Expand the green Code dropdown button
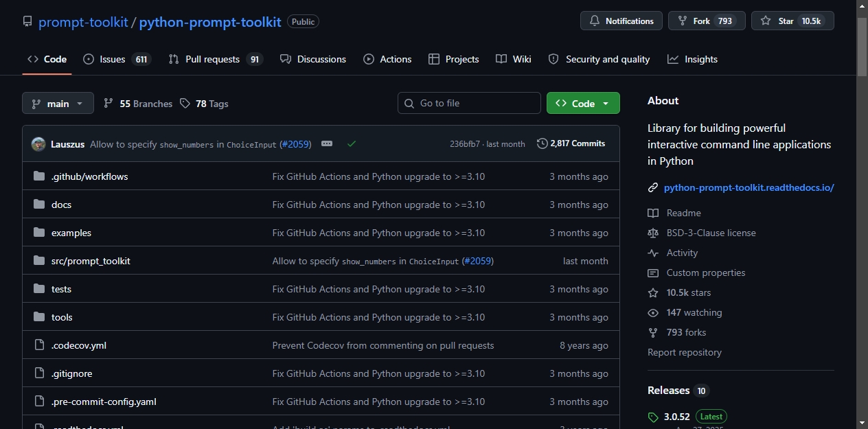The height and width of the screenshot is (429, 868). point(583,103)
